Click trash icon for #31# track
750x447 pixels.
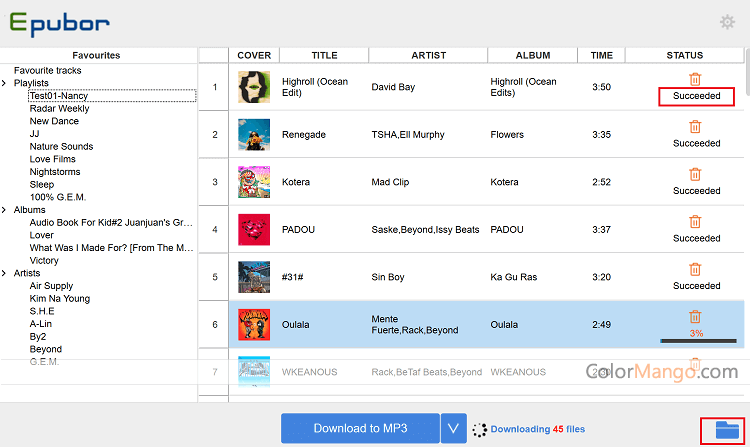[695, 269]
